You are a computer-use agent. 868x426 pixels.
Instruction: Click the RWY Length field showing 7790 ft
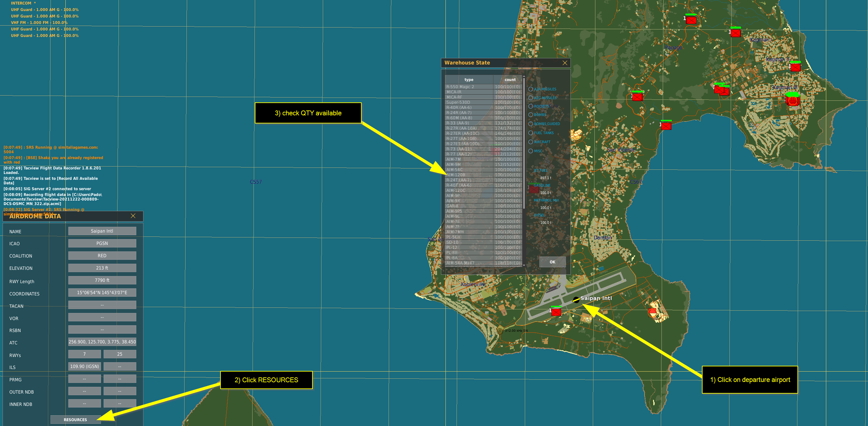[102, 280]
